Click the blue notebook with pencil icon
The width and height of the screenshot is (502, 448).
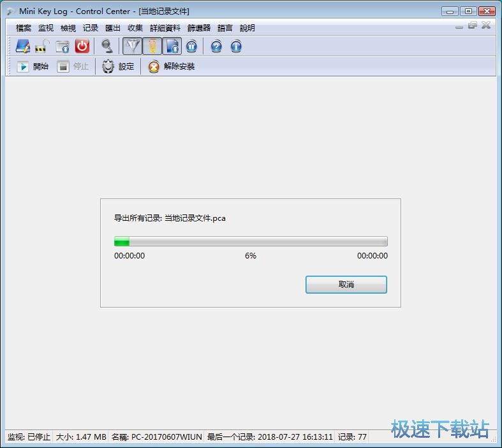coord(23,47)
